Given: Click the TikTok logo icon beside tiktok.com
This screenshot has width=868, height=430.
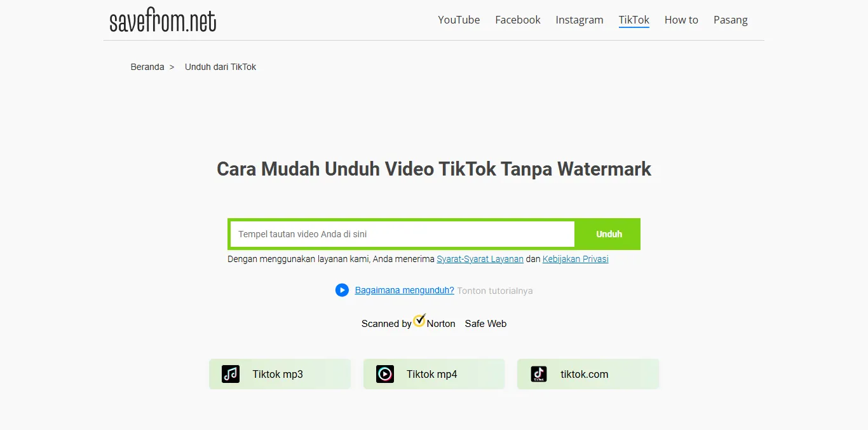Looking at the screenshot, I should pyautogui.click(x=539, y=374).
